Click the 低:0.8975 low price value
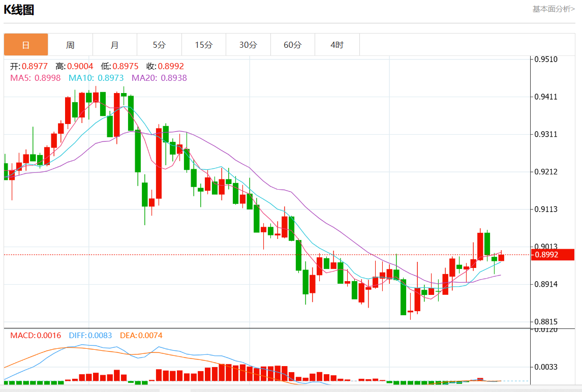Screen dimensions: 582x392 click(x=119, y=66)
